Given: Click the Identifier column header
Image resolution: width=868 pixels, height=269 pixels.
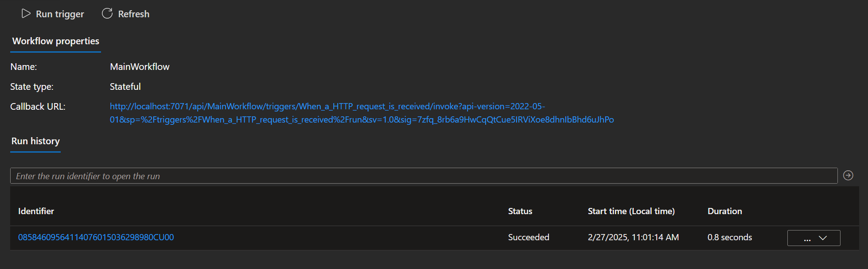Looking at the screenshot, I should 36,211.
